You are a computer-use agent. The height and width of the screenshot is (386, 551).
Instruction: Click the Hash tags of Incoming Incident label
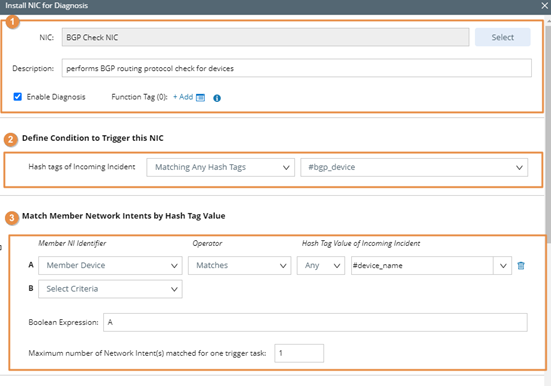point(82,167)
